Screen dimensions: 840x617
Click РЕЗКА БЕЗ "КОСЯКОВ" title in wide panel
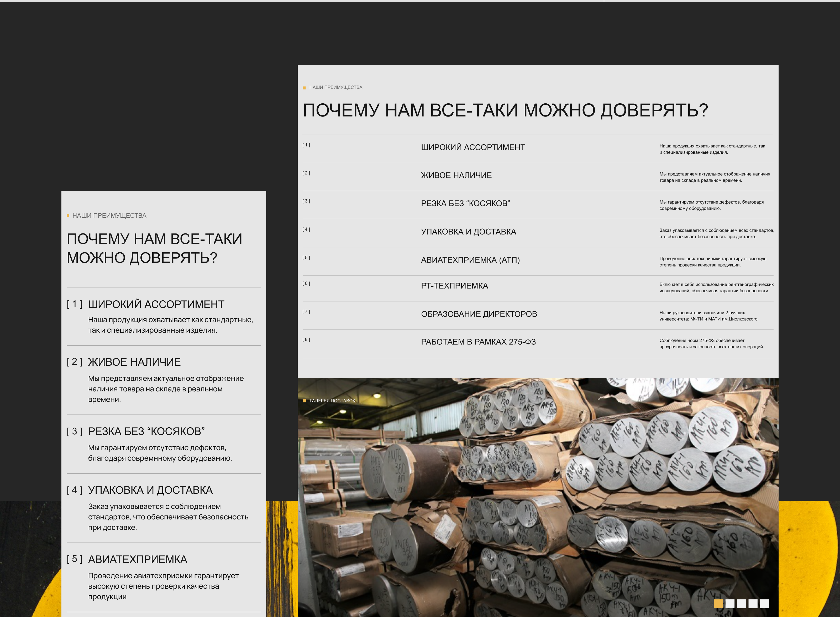[465, 204]
